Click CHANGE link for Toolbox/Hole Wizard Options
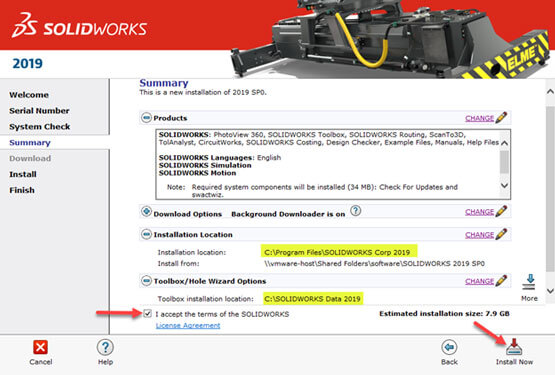The width and height of the screenshot is (555, 375). pos(479,281)
